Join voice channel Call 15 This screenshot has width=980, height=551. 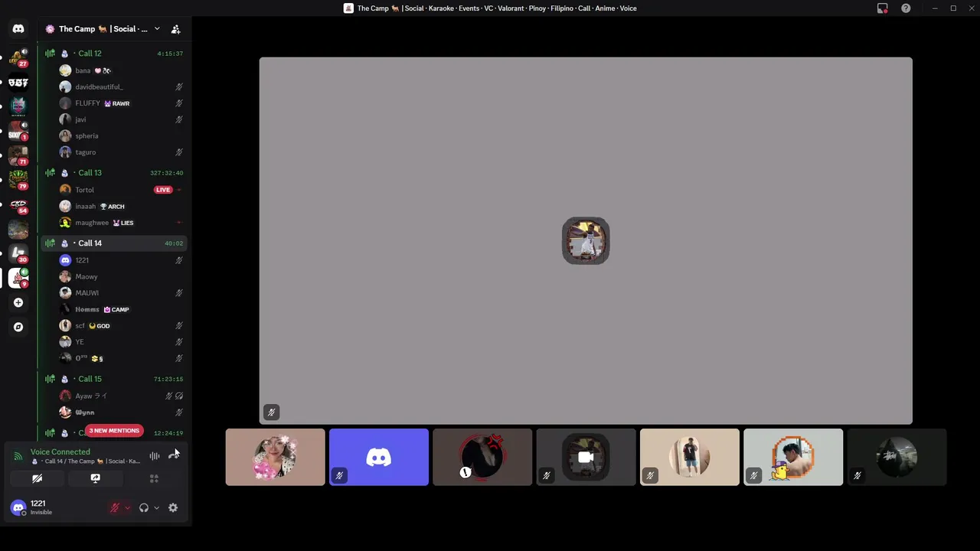pyautogui.click(x=90, y=379)
